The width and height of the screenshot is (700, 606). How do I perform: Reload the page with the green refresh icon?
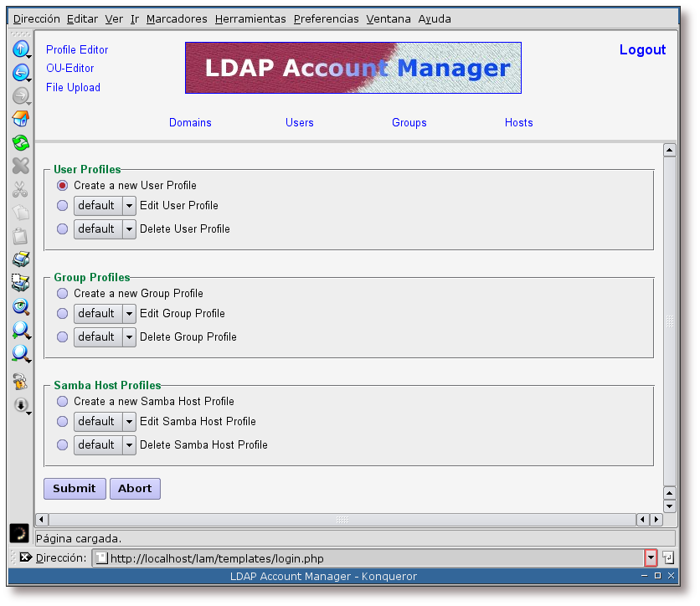20,143
